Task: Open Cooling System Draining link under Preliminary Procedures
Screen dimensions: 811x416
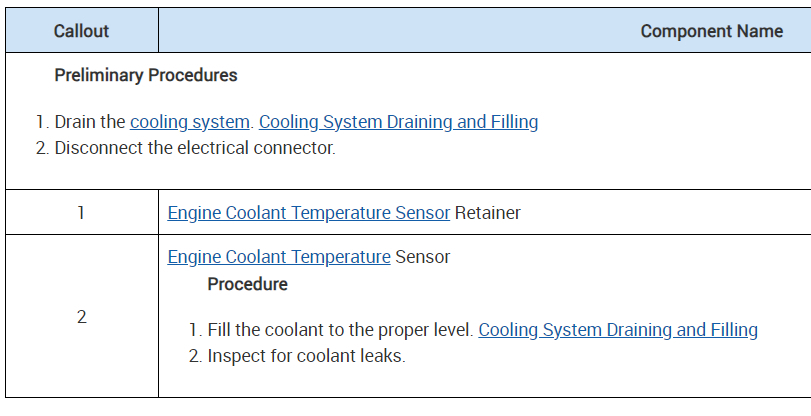Action: point(398,122)
